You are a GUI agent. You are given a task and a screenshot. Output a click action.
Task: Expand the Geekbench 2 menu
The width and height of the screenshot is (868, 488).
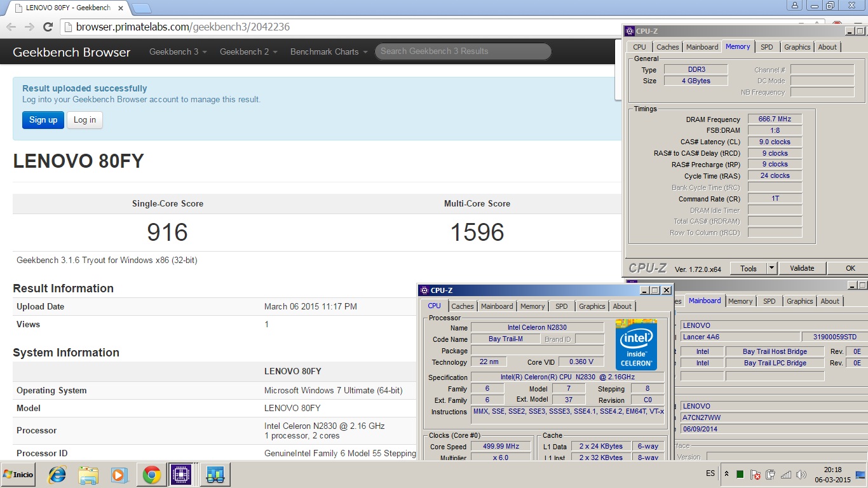(x=248, y=51)
